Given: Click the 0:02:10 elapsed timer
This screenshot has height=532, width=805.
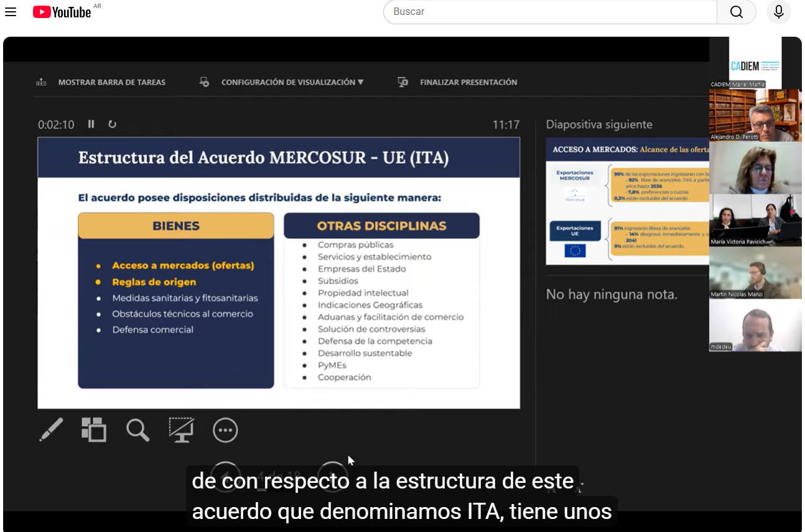Looking at the screenshot, I should pos(56,124).
